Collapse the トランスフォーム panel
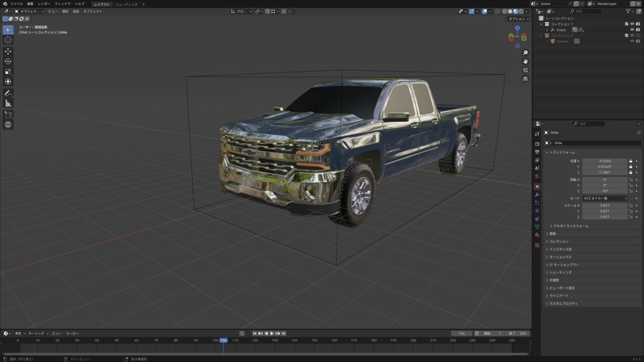Screen dimensions: 644x362 (562, 152)
